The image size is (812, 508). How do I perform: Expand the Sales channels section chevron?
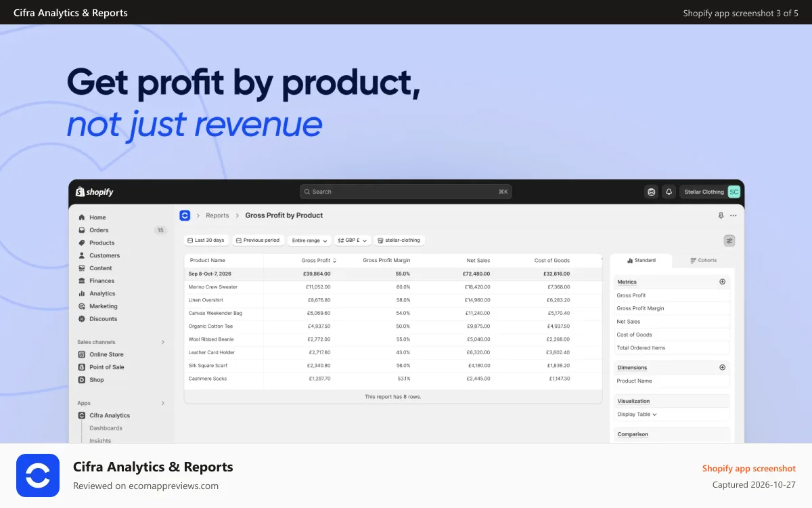coord(162,342)
